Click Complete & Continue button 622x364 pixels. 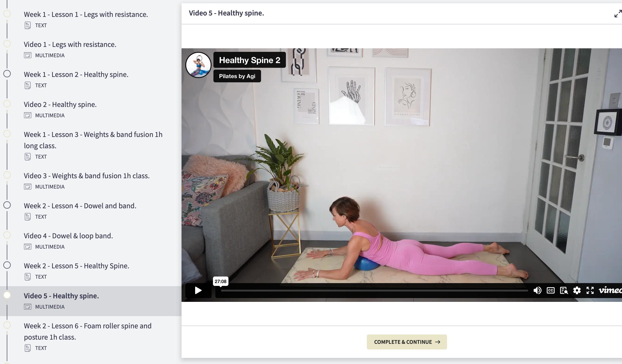coord(406,342)
